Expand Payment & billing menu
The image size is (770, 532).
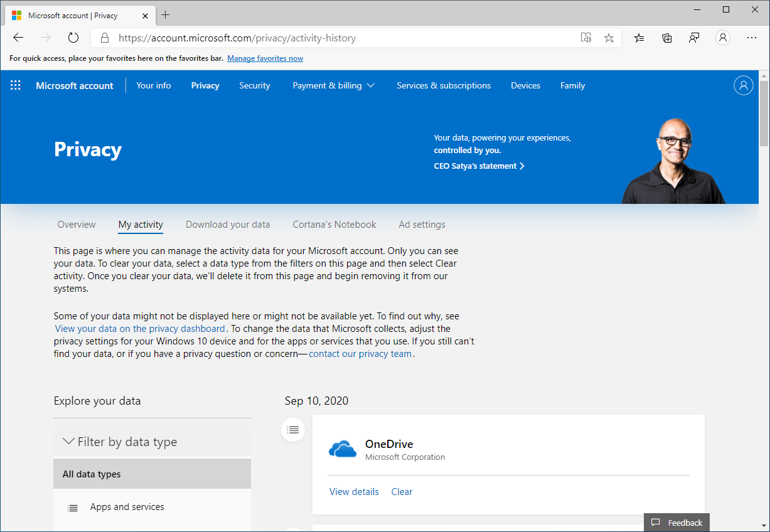[333, 85]
